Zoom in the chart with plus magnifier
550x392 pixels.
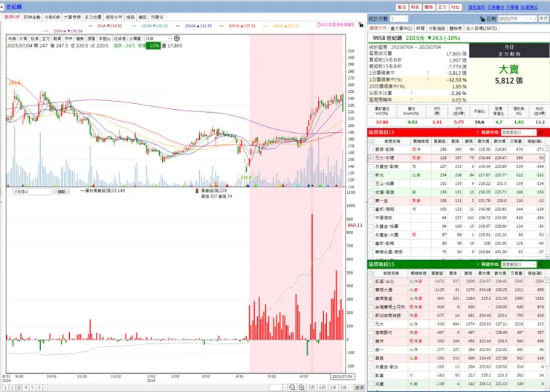pyautogui.click(x=301, y=388)
